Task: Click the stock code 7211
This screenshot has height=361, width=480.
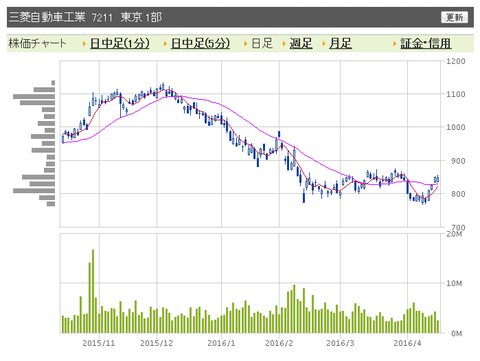Action: (x=102, y=17)
